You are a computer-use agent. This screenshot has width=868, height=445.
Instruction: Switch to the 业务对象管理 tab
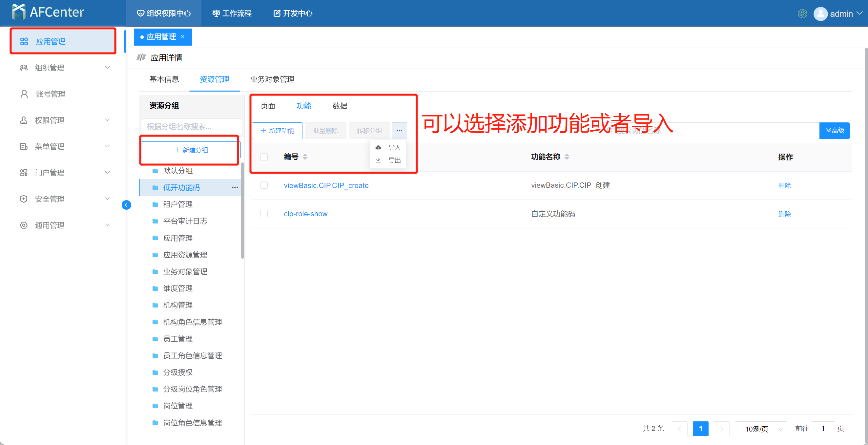tap(272, 79)
